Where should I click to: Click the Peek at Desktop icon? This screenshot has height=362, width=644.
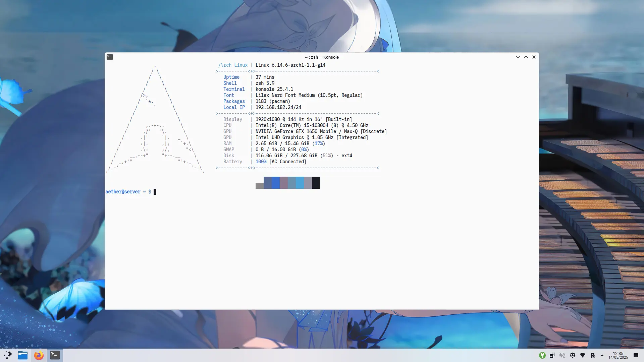click(636, 355)
